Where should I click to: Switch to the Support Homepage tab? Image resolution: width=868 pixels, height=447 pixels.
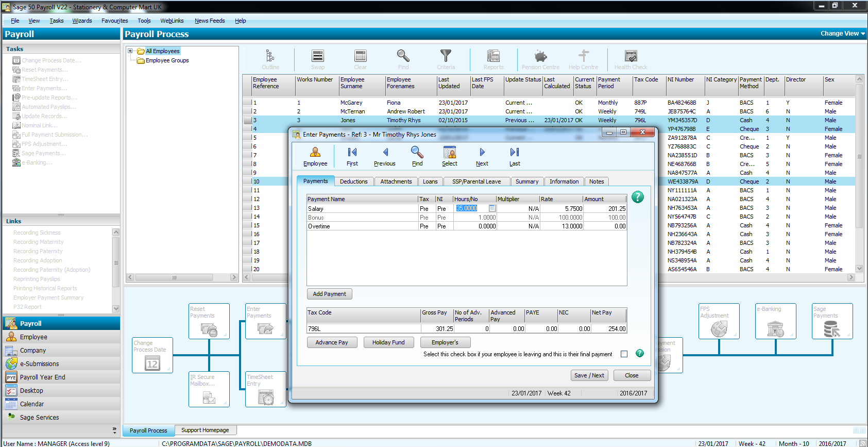205,430
